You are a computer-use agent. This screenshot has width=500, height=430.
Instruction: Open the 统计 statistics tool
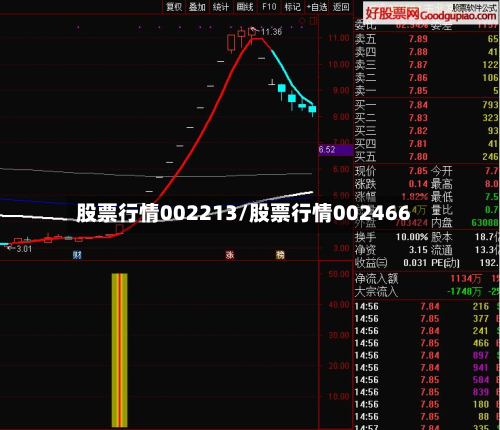(x=221, y=7)
